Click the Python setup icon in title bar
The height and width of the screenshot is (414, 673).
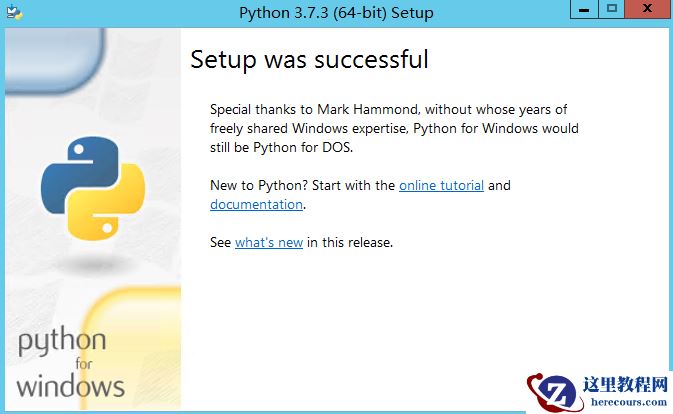pos(14,13)
